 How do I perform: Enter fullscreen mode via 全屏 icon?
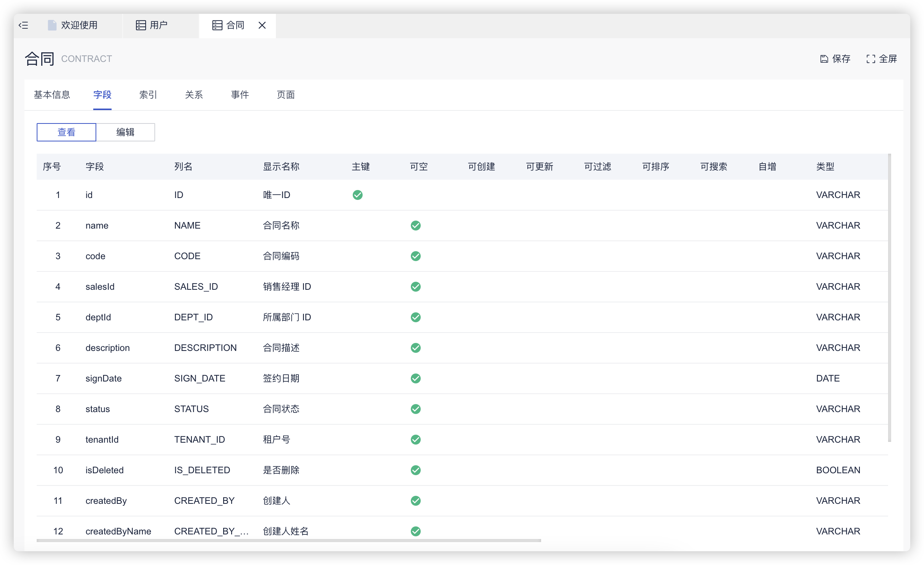(x=871, y=59)
